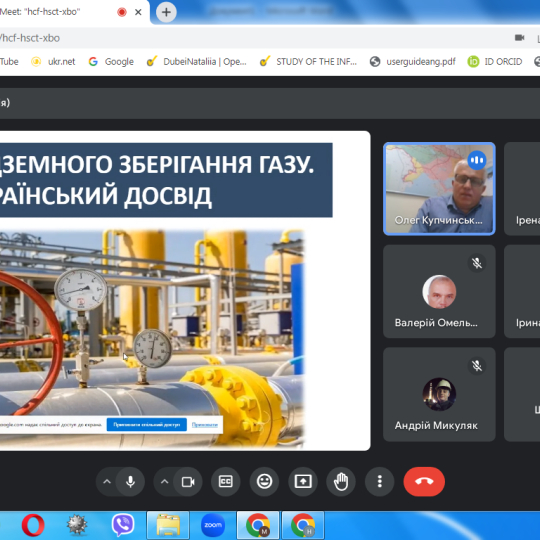This screenshot has width=540, height=540.
Task: Turn off the camera button
Action: point(188,481)
